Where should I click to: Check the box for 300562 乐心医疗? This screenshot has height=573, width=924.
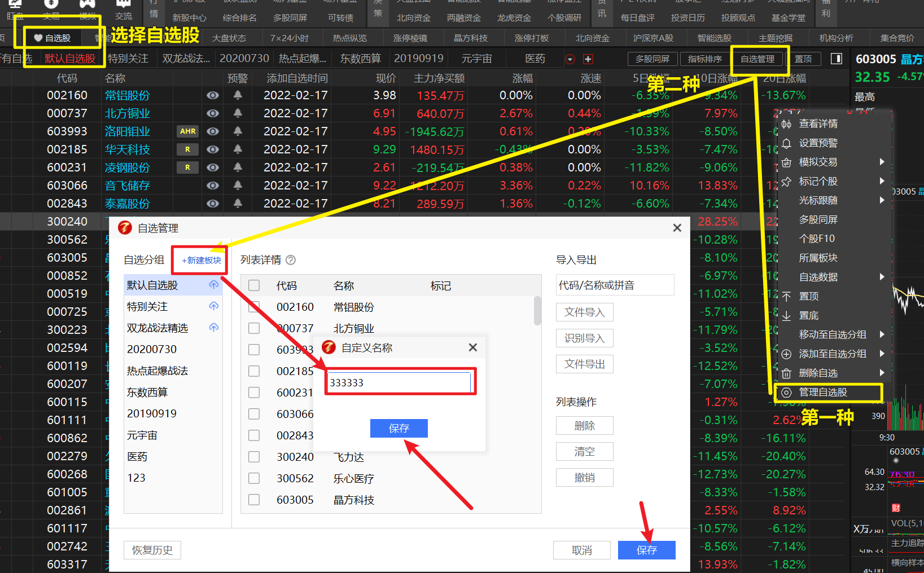pos(254,478)
